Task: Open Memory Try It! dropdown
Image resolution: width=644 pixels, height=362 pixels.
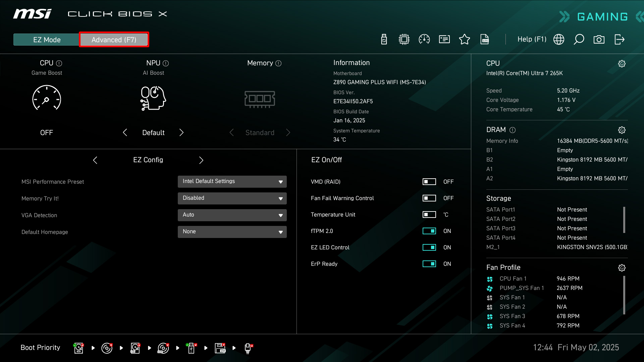Action: 232,198
